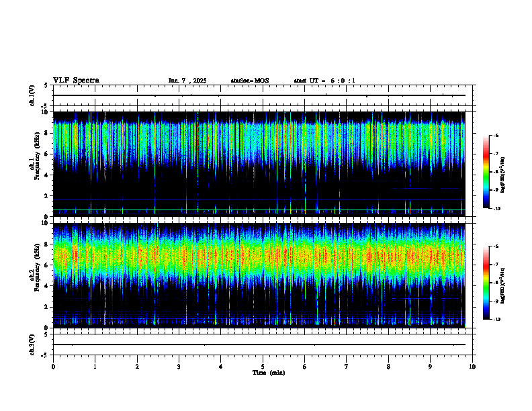Click the "2" kHz tick of ch.2 spectrogram
Screen dimensions: 532x411
point(47,307)
